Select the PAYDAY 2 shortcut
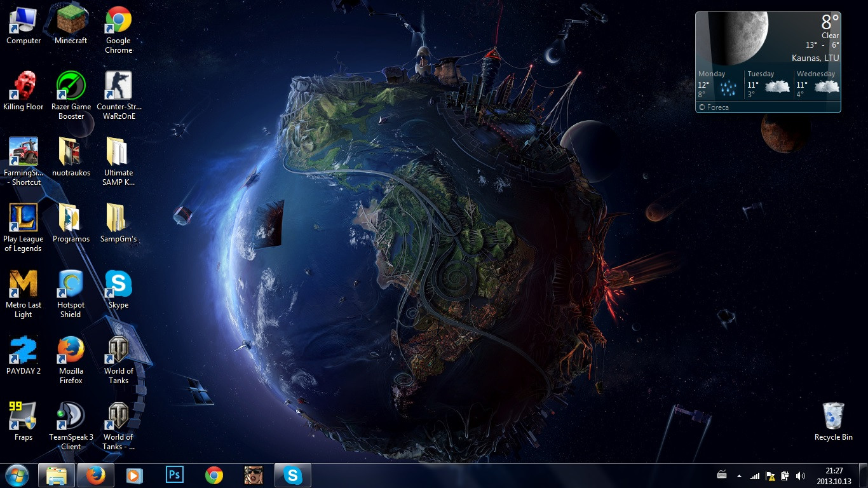This screenshot has height=488, width=868. tap(24, 356)
